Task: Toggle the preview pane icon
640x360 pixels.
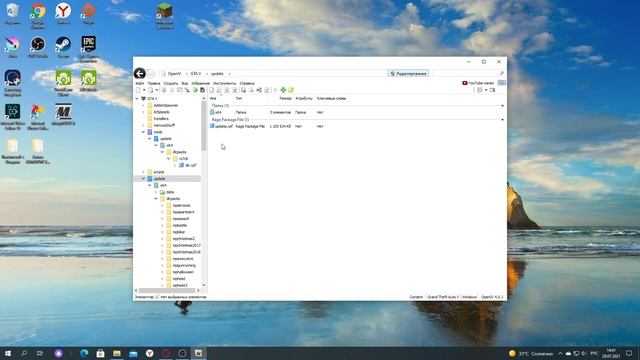Action: point(492,90)
